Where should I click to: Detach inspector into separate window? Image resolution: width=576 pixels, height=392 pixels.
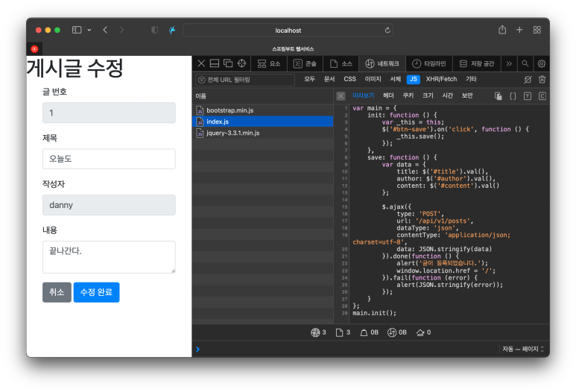pyautogui.click(x=228, y=63)
